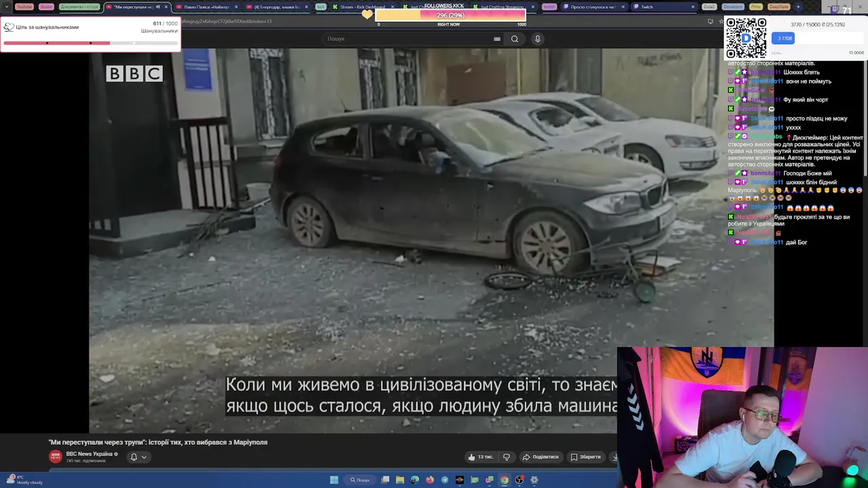The image size is (868, 488).
Task: Open the on-screen keyboard icon in search box
Action: coord(497,39)
